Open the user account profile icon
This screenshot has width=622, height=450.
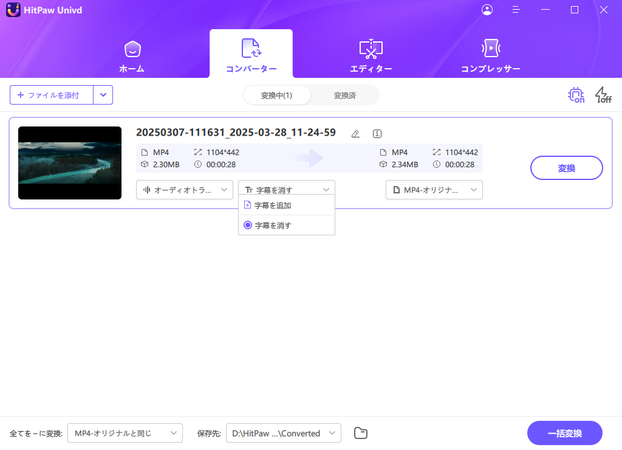487,10
